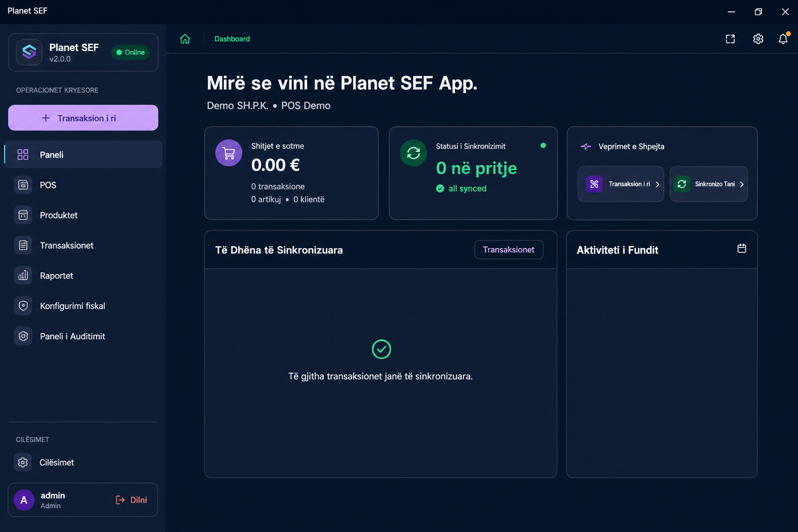The width and height of the screenshot is (798, 532).
Task: Open Konfigurimi fiskal in the sidebar
Action: point(83,306)
